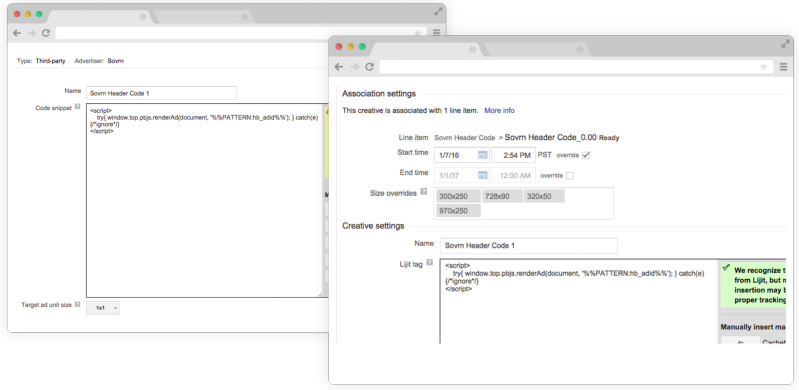Click help icon next to Code snippet
The height and width of the screenshot is (390, 799).
pos(77,107)
